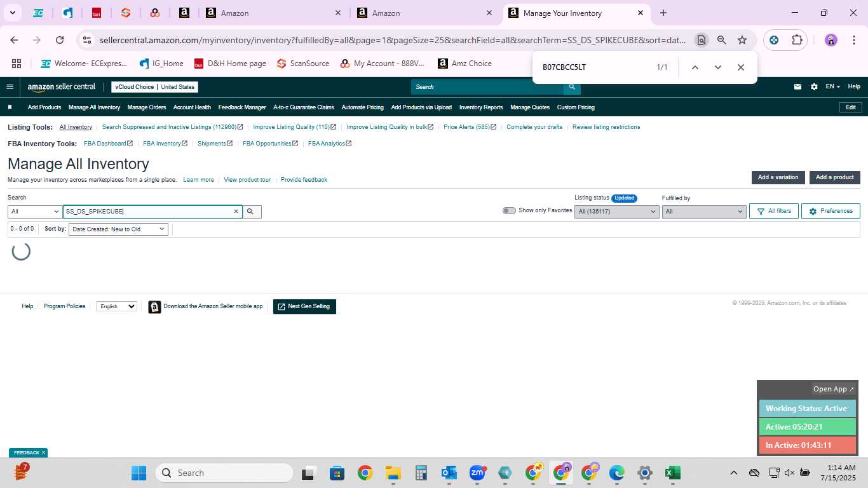Click the Amazon Seller Central logo
This screenshot has width=868, height=488.
[62, 87]
